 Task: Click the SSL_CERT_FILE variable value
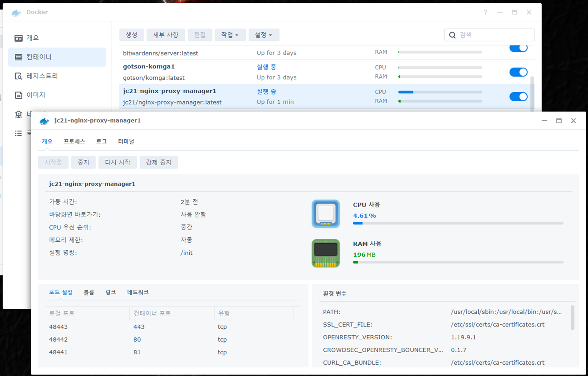[498, 325]
